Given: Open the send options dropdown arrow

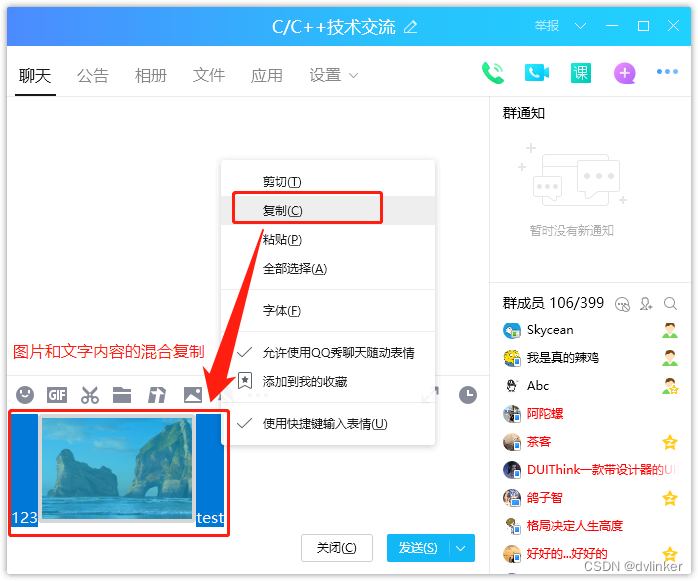Looking at the screenshot, I should click(x=462, y=548).
